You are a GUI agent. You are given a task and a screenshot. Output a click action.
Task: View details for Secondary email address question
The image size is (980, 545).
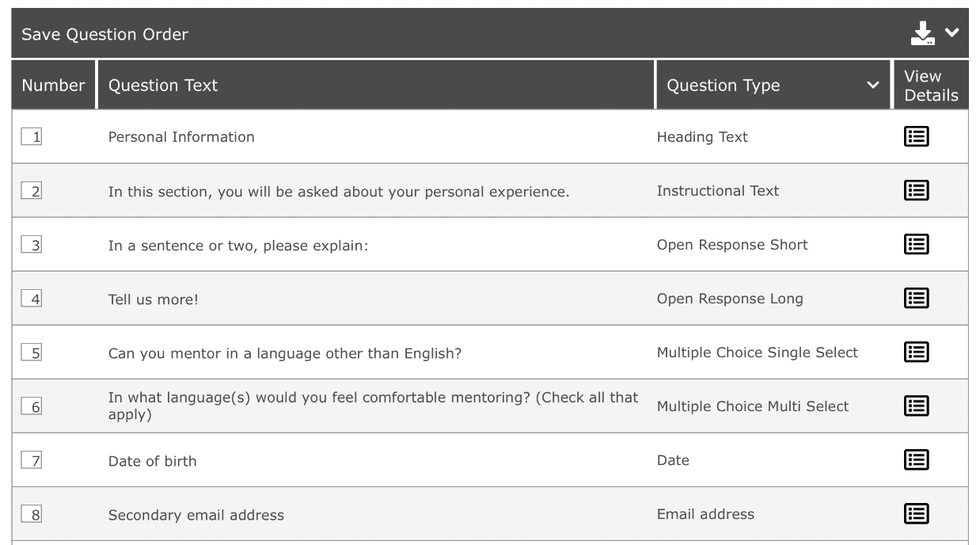pos(917,513)
